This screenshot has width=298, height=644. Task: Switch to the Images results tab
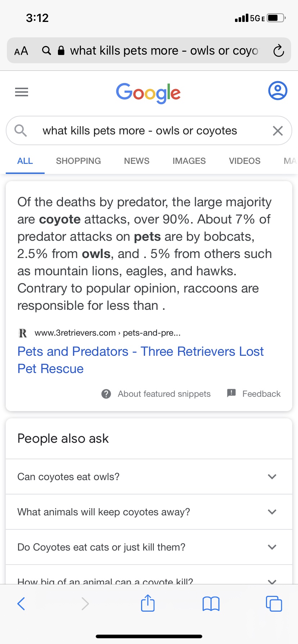[189, 161]
